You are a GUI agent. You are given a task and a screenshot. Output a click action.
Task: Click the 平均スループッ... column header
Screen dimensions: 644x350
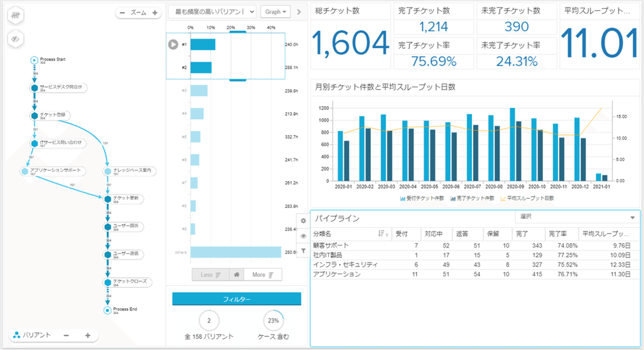point(609,234)
